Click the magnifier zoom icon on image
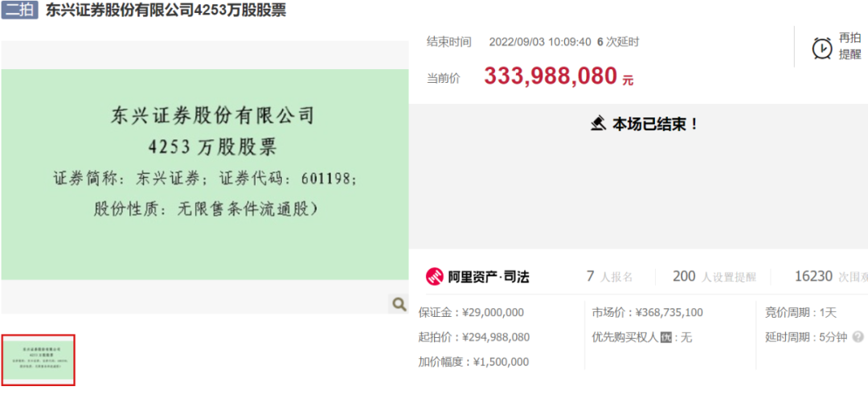Image resolution: width=868 pixels, height=399 pixels. [x=399, y=303]
